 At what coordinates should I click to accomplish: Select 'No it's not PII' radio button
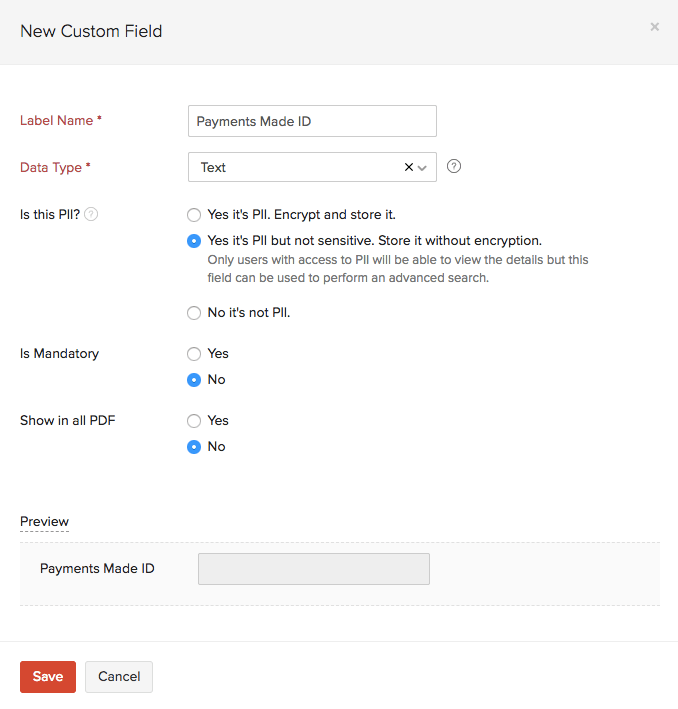point(194,313)
